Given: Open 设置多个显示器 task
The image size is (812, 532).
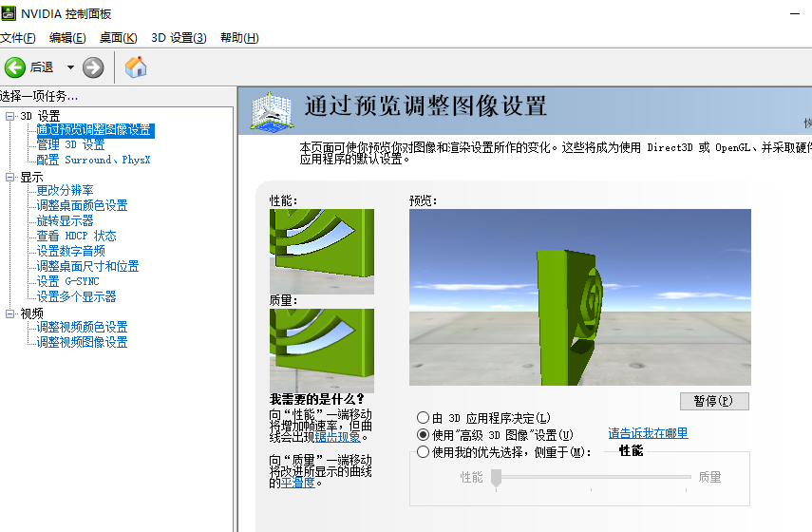Looking at the screenshot, I should coord(76,296).
